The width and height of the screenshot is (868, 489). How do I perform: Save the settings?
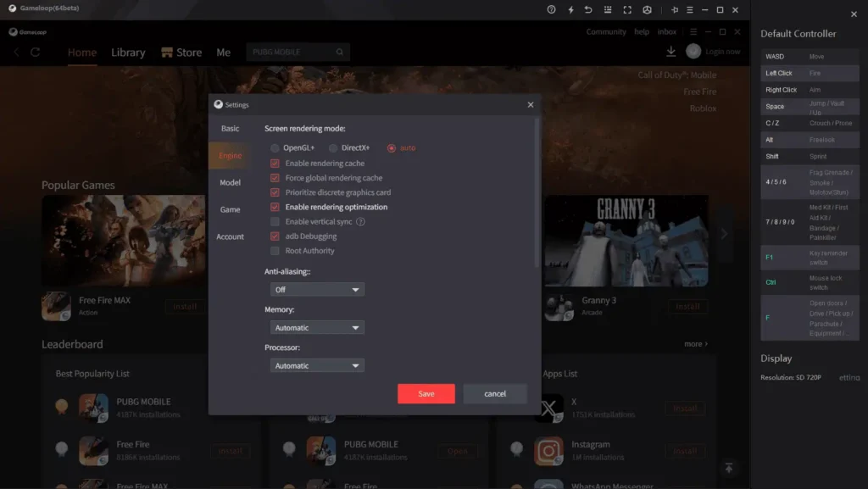[426, 394]
